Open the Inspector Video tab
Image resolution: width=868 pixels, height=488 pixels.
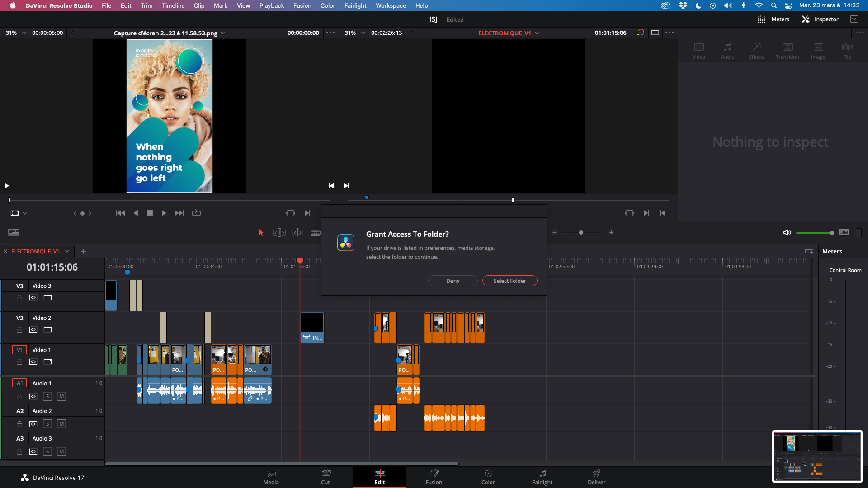pyautogui.click(x=698, y=51)
